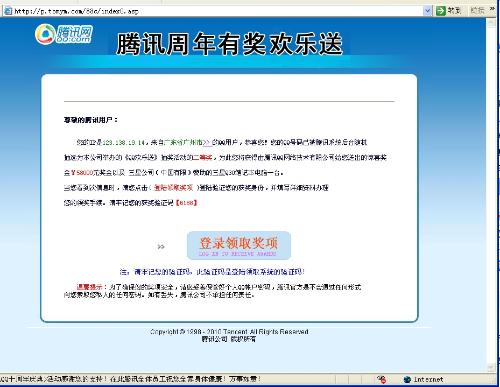Open the address bar history dropdown
The image size is (500, 387).
click(x=428, y=11)
